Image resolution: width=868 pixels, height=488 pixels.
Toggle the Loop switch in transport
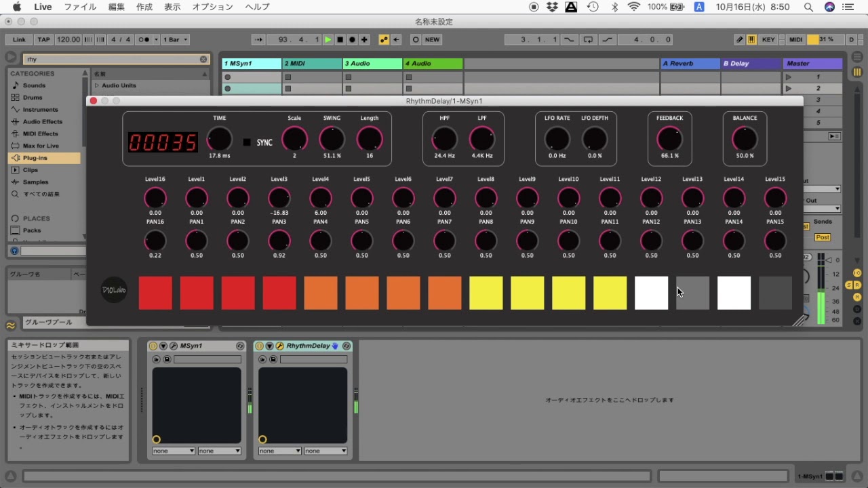[x=588, y=39]
